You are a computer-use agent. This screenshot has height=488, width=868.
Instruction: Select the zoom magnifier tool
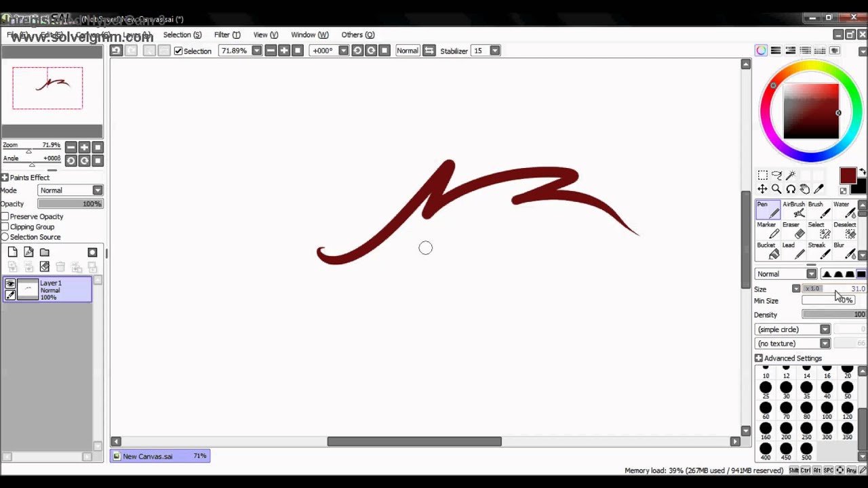[776, 189]
